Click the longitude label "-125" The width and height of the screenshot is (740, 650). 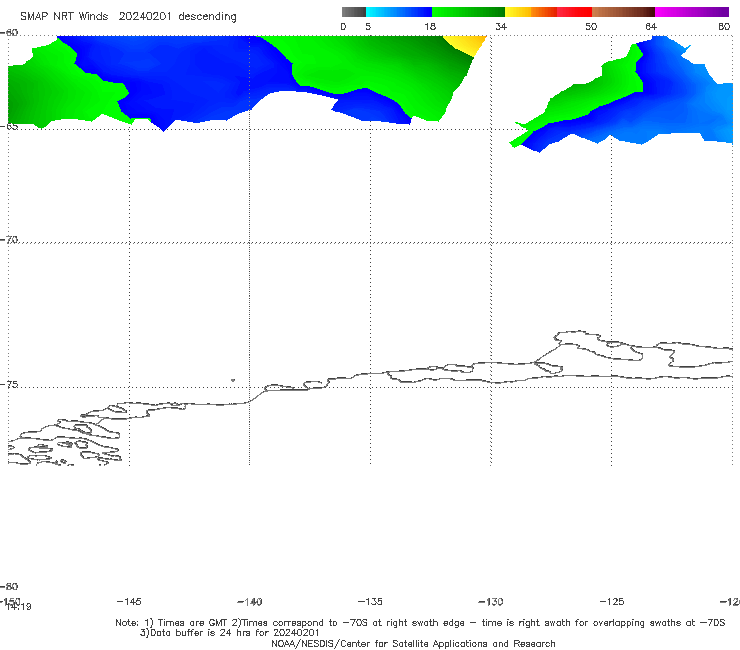click(612, 601)
